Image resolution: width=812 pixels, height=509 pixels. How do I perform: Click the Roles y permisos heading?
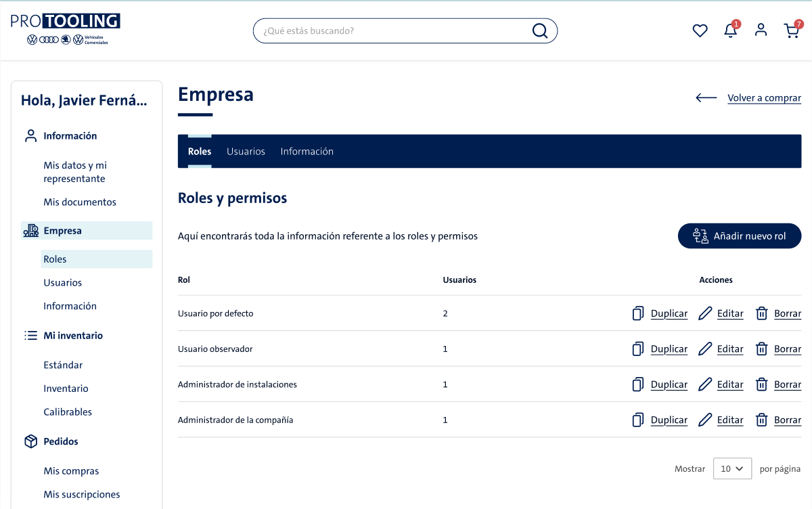coord(233,198)
